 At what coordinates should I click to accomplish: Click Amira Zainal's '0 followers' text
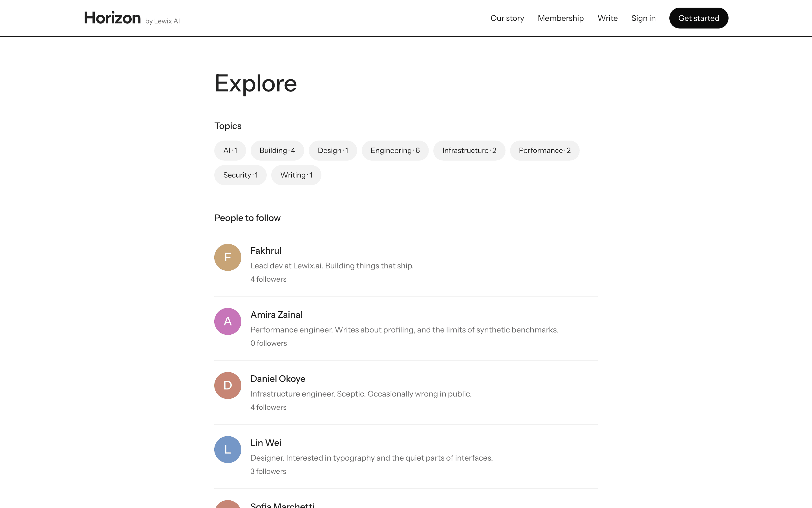(268, 343)
